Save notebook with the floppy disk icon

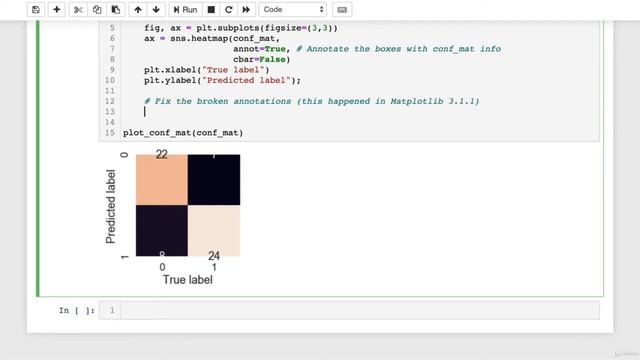click(36, 9)
